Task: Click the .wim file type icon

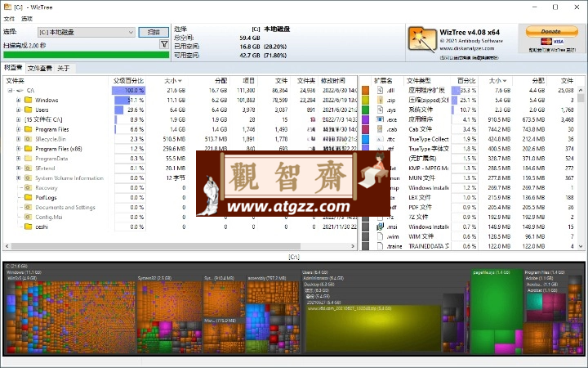Action: click(380, 236)
